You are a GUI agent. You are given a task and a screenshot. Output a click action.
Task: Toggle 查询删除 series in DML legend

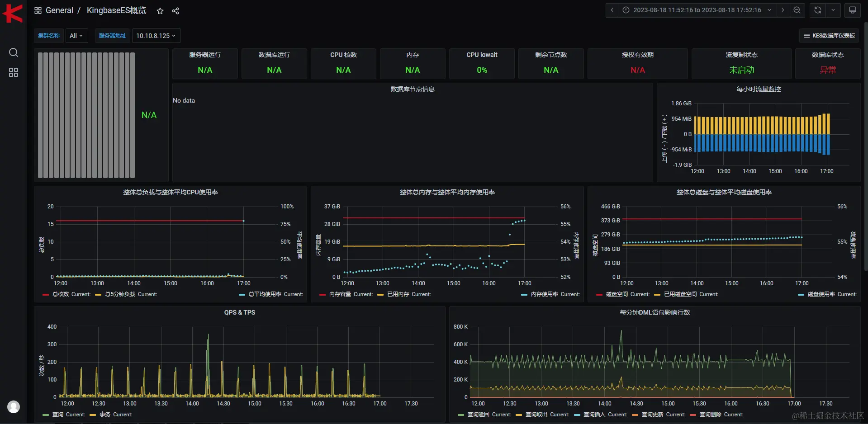pyautogui.click(x=710, y=415)
